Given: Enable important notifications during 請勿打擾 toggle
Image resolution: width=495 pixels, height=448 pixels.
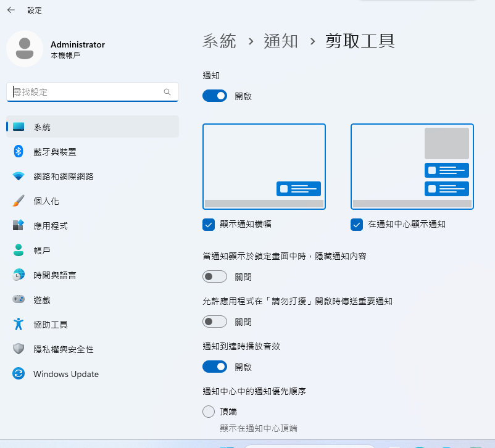Looking at the screenshot, I should [215, 321].
